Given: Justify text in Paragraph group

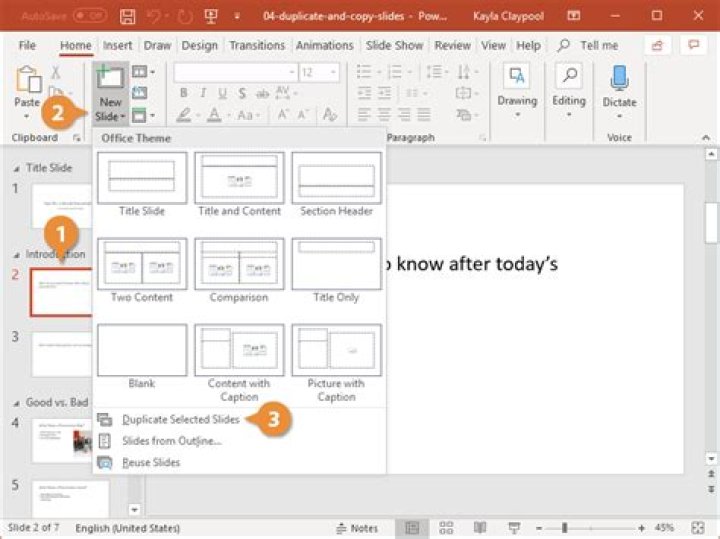Looking at the screenshot, I should coord(424,114).
